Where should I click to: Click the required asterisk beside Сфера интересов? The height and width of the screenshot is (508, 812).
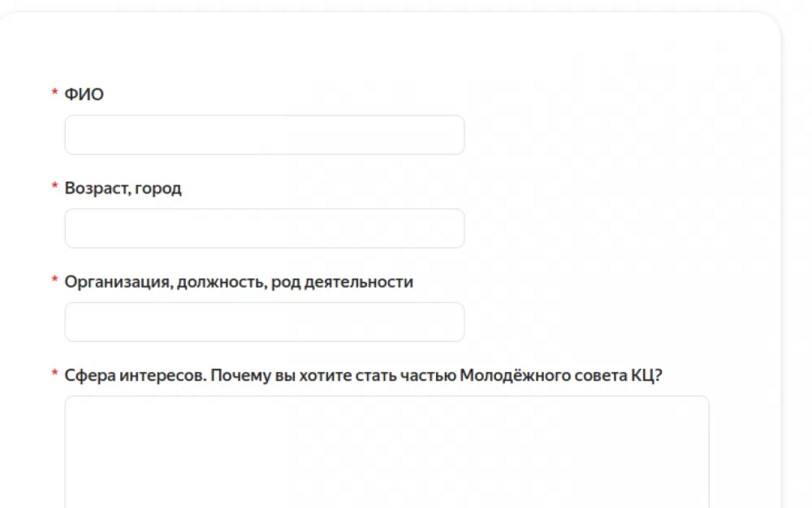[x=54, y=373]
